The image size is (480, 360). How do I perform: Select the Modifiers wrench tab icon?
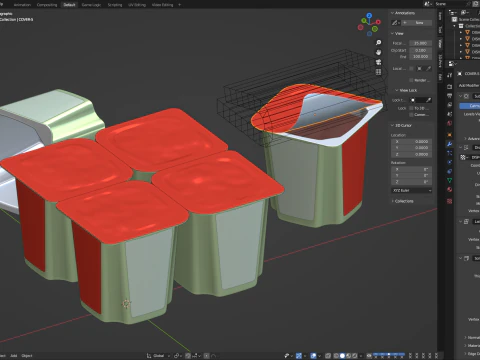pyautogui.click(x=450, y=144)
